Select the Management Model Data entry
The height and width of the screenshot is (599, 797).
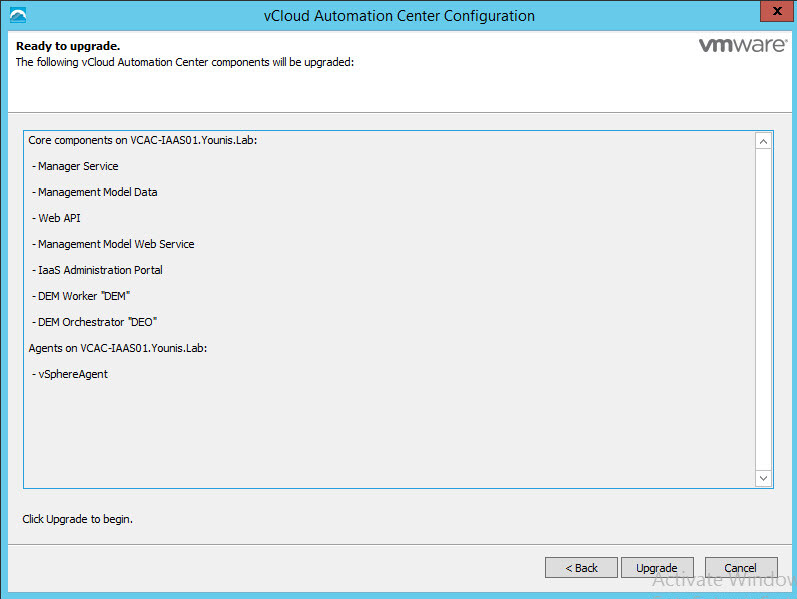[x=95, y=192]
